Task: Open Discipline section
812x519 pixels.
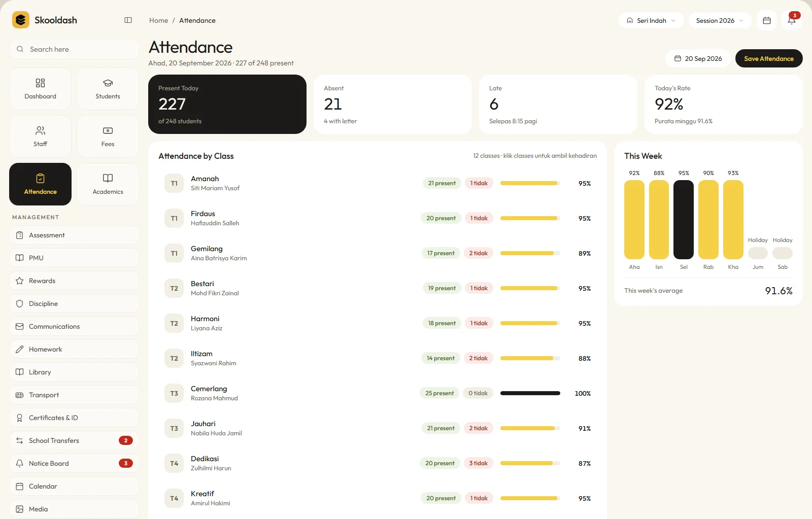Action: pyautogui.click(x=74, y=304)
